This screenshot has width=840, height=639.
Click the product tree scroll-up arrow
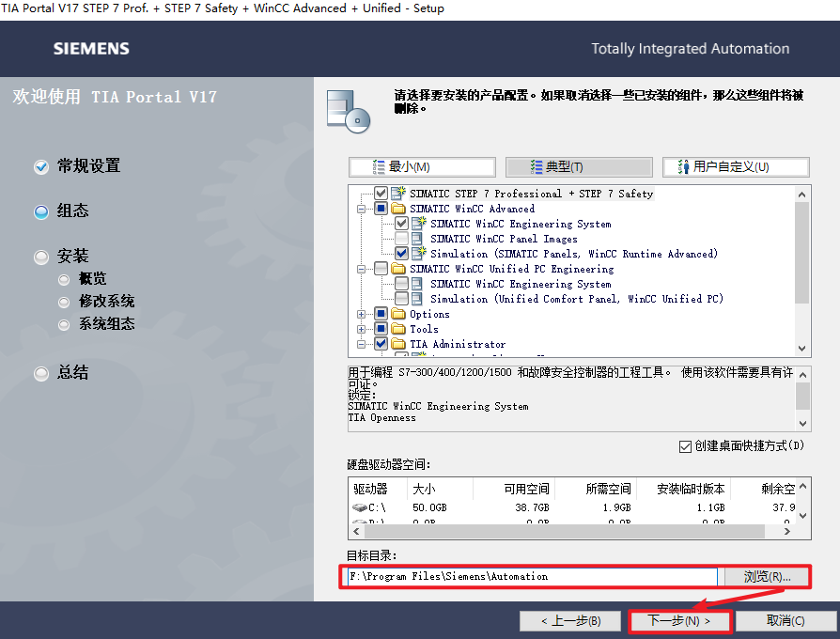click(x=802, y=195)
